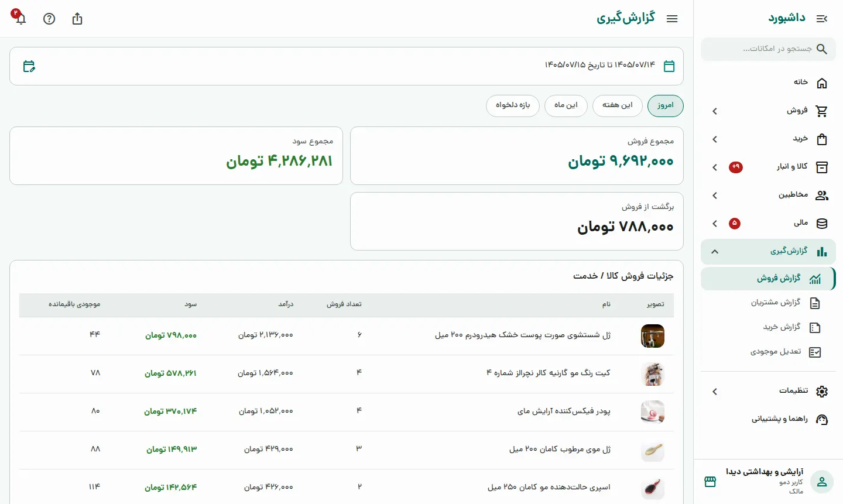
Task: Collapse the sidebar with the داشبورد toggle icon
Action: click(822, 19)
